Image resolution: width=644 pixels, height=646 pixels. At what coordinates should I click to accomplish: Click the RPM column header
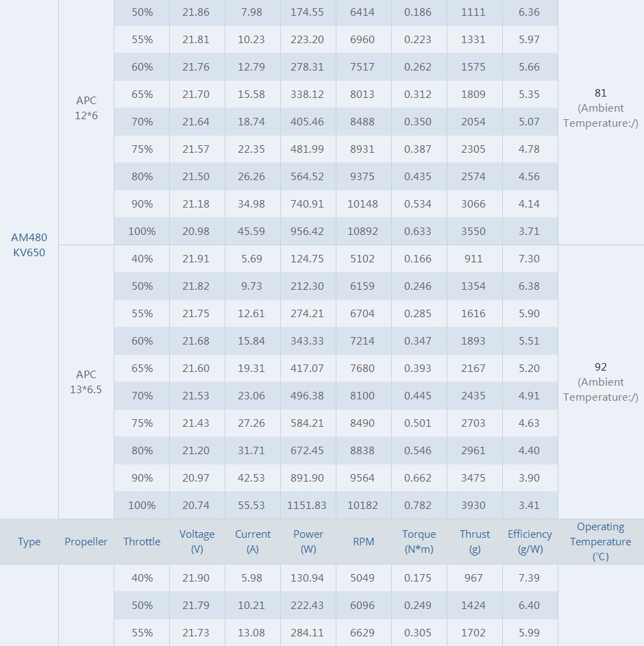click(364, 542)
